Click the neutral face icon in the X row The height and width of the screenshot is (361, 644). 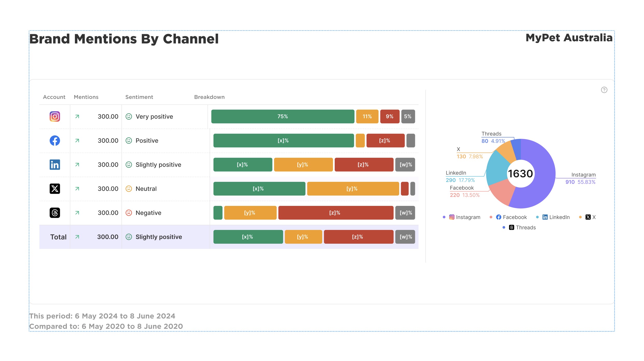click(x=129, y=189)
